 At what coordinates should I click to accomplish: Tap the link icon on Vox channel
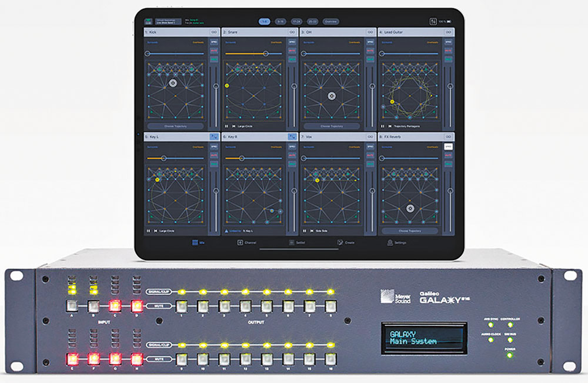[x=370, y=136]
